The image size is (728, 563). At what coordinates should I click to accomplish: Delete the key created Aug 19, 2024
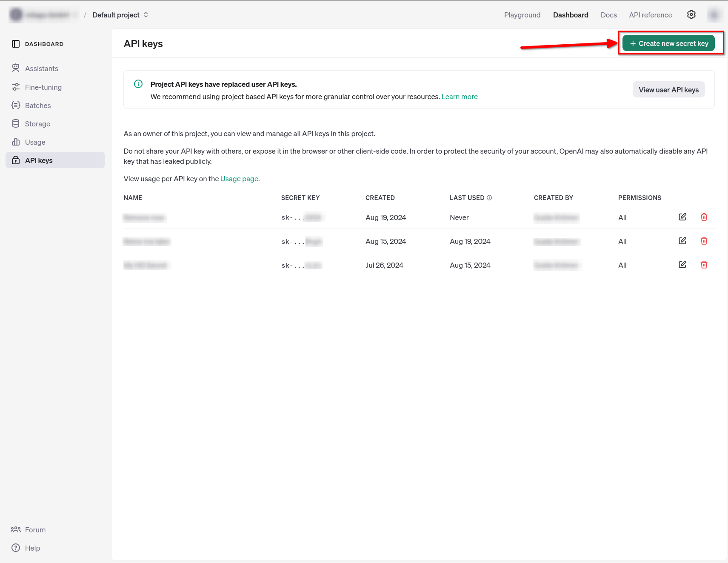coord(704,217)
